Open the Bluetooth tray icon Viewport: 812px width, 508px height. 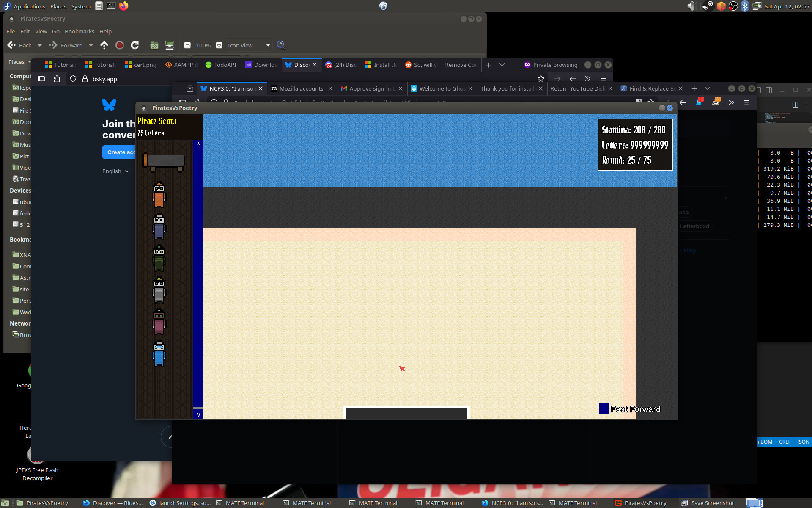[745, 6]
